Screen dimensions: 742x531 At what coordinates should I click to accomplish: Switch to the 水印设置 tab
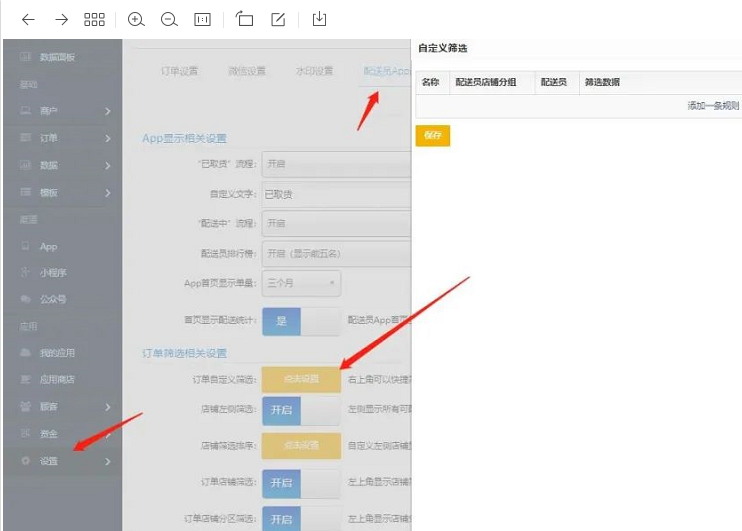(314, 71)
